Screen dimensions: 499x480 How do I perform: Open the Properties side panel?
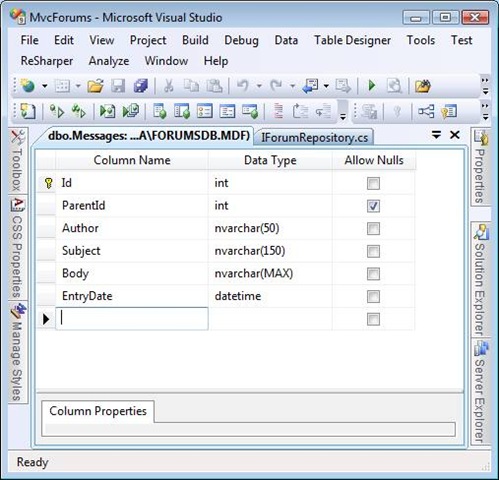click(480, 167)
